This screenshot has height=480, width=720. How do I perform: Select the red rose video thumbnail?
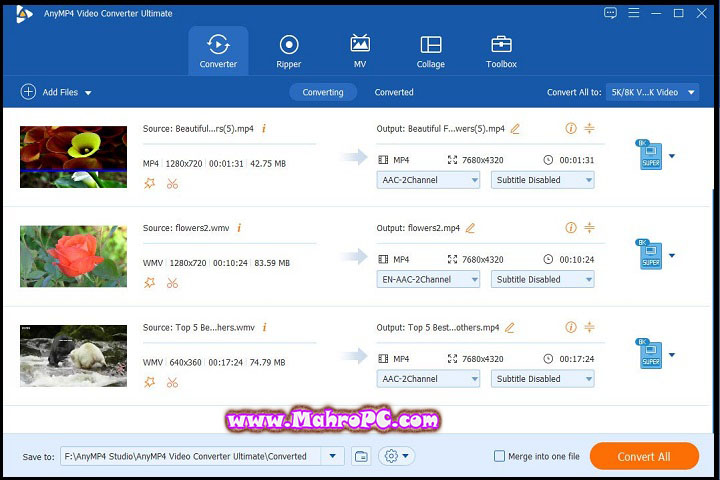[73, 256]
